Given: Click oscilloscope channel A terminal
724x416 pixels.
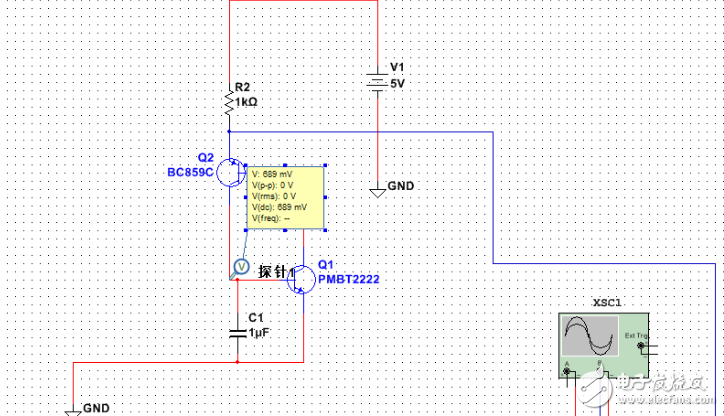Looking at the screenshot, I should 567,371.
